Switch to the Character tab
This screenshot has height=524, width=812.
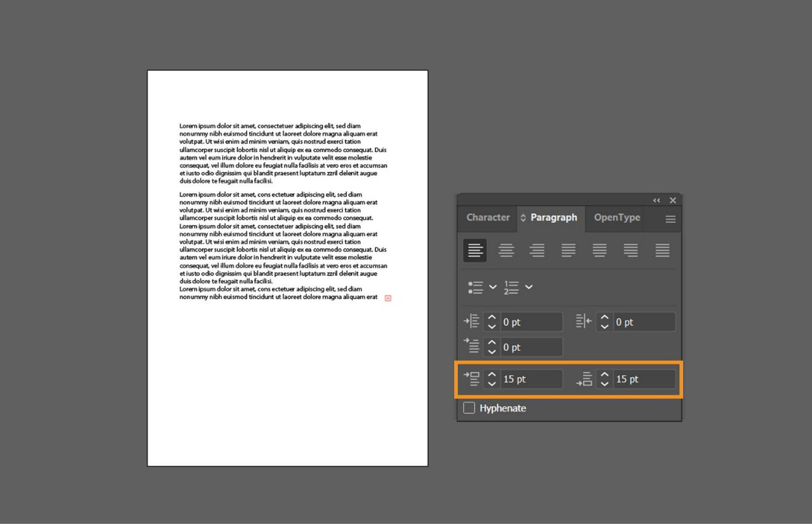488,218
